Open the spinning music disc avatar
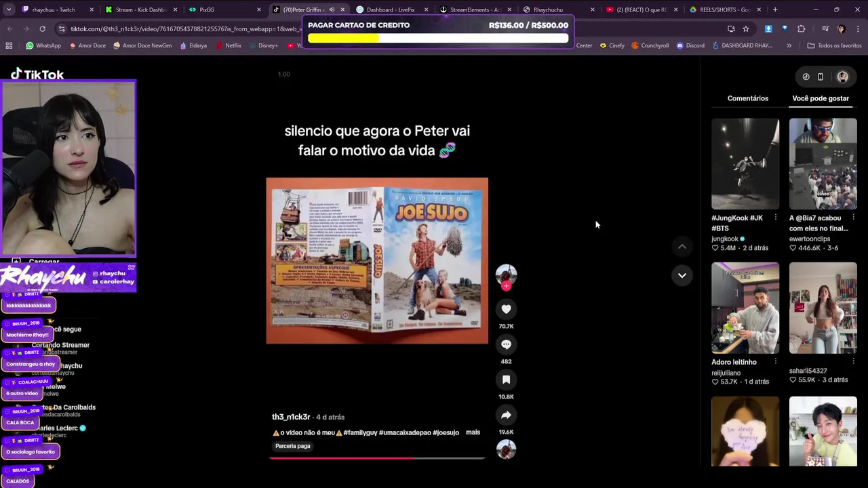The image size is (868, 488). [506, 449]
